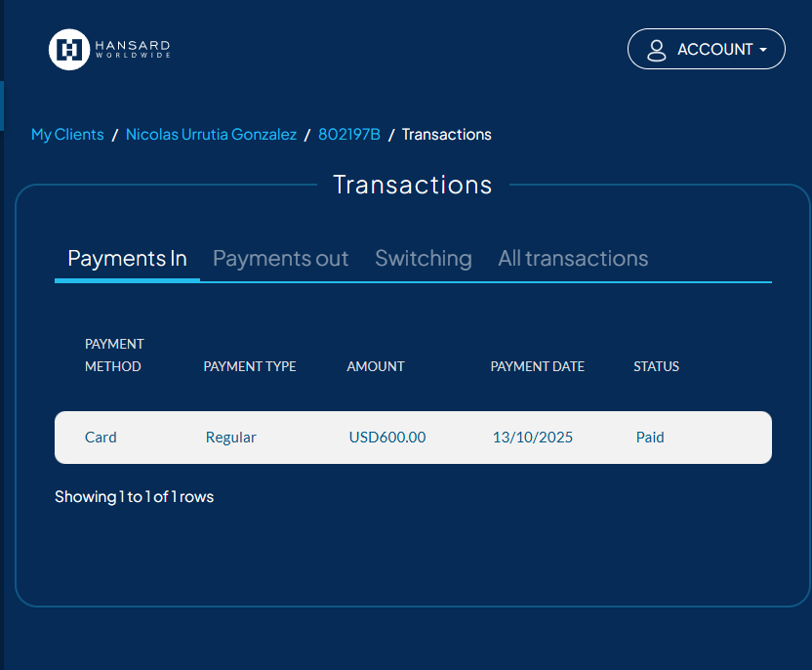Open policy 802197B breadcrumb link

tap(348, 135)
